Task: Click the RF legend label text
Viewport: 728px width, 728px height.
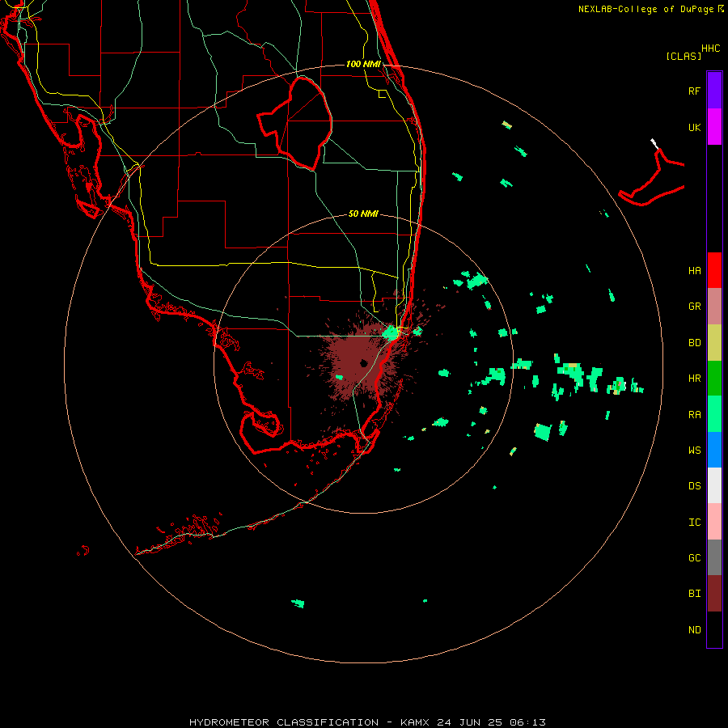Action: (695, 91)
